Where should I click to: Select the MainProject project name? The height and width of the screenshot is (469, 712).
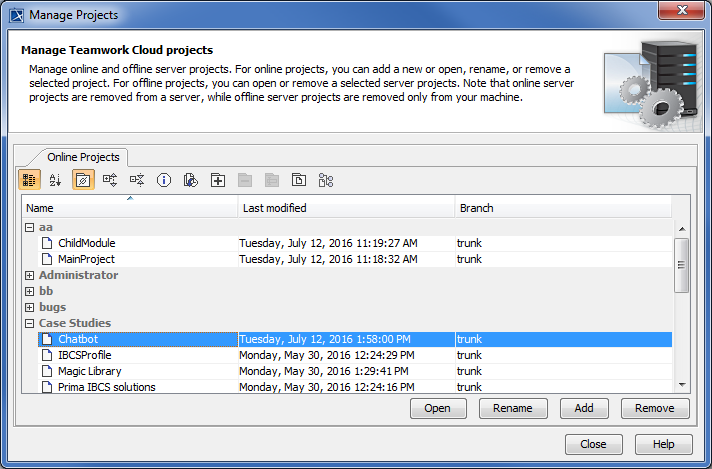click(x=86, y=259)
